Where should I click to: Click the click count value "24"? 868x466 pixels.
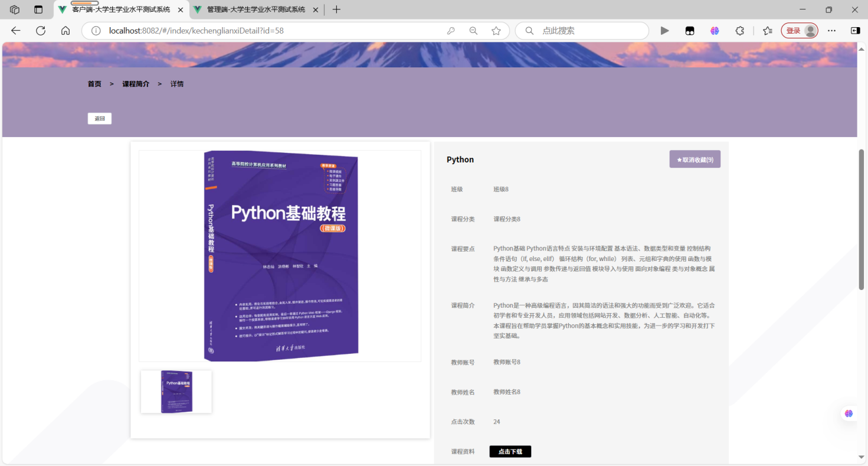click(x=497, y=422)
